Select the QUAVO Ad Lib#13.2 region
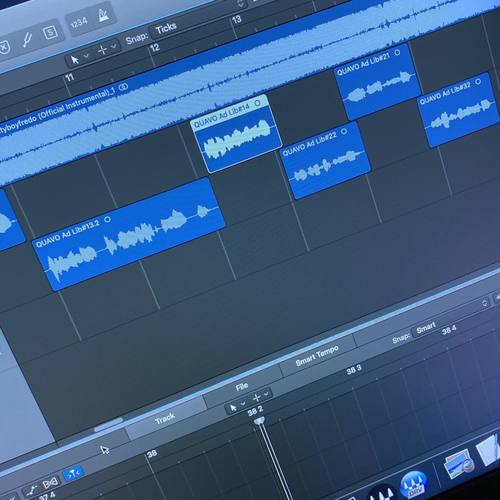This screenshot has width=500, height=500. click(x=128, y=233)
